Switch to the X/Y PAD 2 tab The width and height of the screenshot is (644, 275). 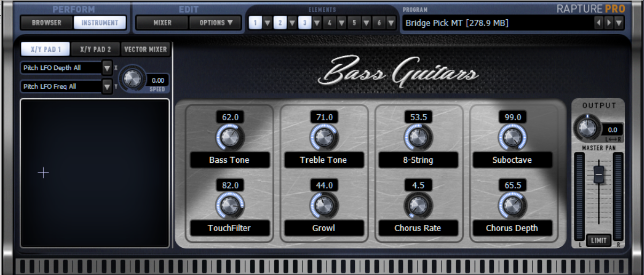[95, 49]
